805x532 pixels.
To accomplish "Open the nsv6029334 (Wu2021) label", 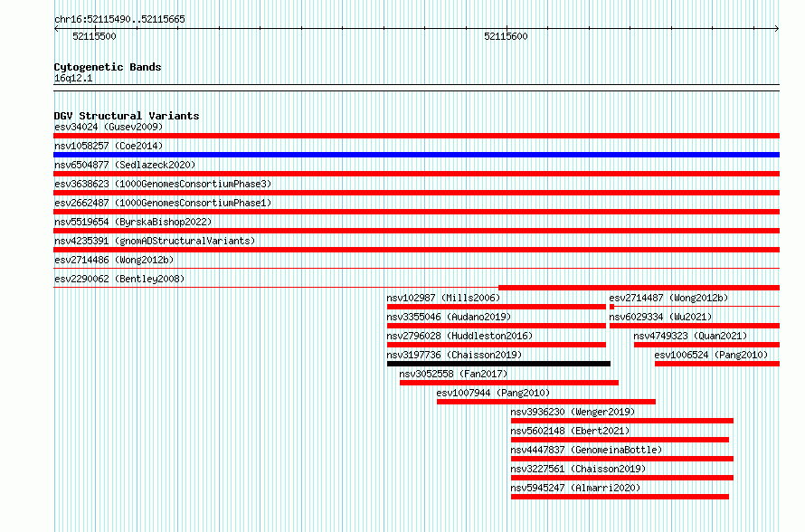I will coord(660,317).
